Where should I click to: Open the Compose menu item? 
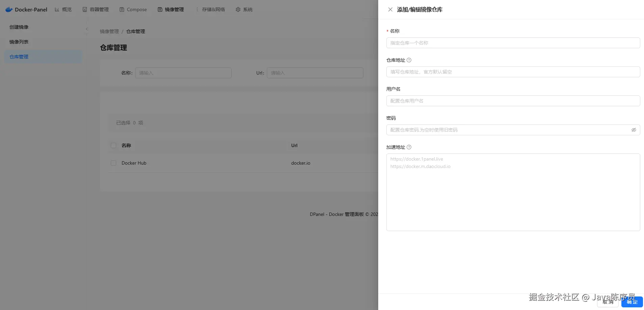[133, 9]
